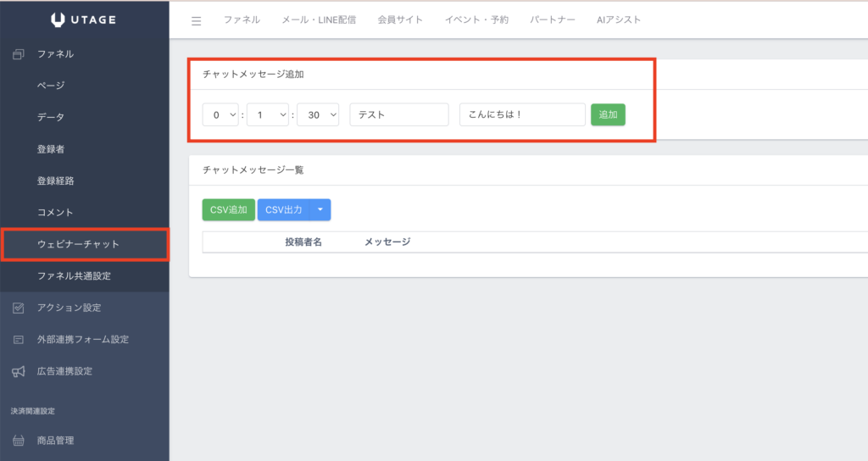This screenshot has height=461, width=868.
Task: Open the パートナー top menu
Action: tap(553, 20)
